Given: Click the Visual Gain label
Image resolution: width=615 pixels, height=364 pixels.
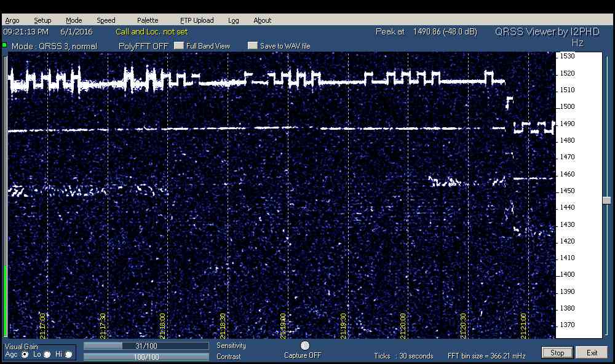Looking at the screenshot, I should point(21,347).
